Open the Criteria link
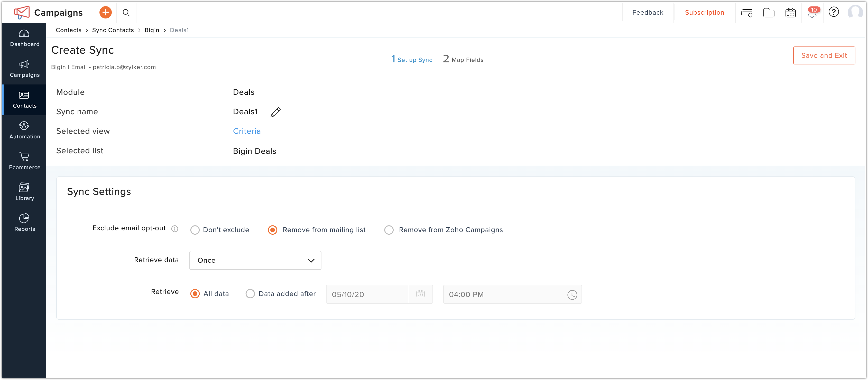The image size is (868, 380). pos(247,131)
